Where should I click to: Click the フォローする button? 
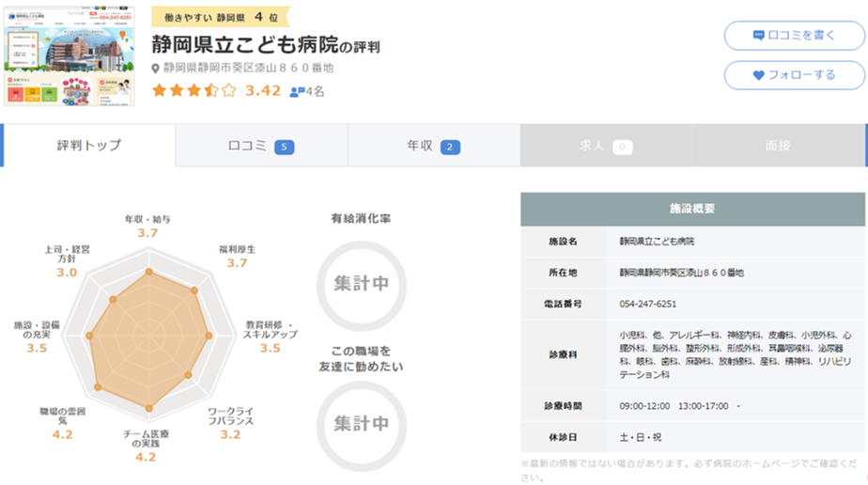coord(795,75)
